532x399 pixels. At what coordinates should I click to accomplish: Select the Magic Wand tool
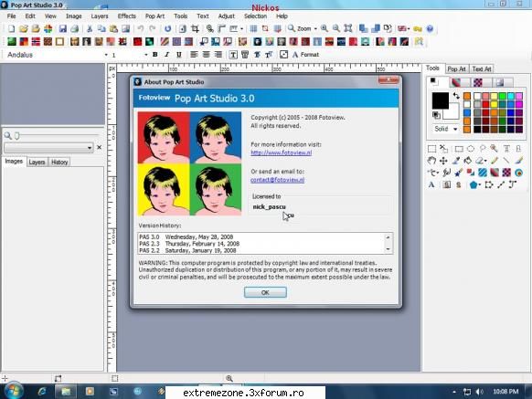click(x=494, y=149)
